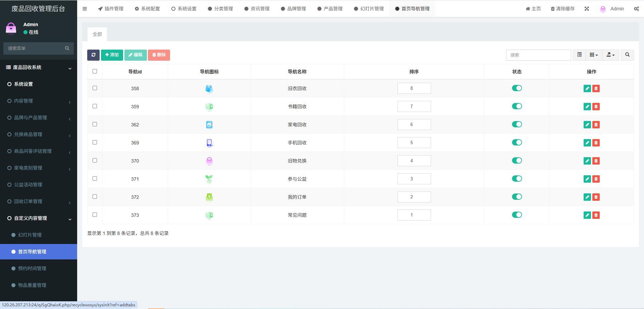Delete the 旧衣回收 row with trash icon

pos(596,88)
